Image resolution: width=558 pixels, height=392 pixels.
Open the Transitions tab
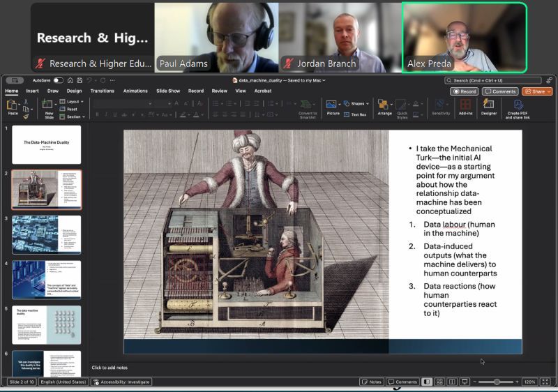tap(102, 91)
